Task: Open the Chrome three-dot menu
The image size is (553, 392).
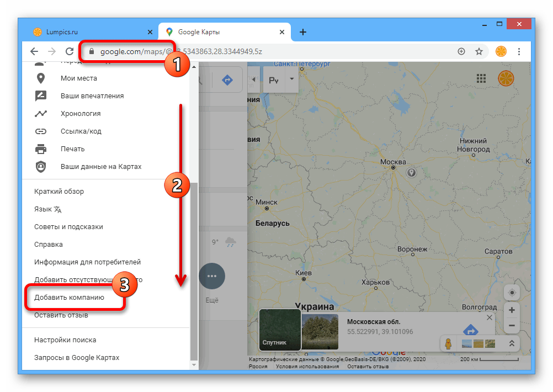Action: point(519,51)
